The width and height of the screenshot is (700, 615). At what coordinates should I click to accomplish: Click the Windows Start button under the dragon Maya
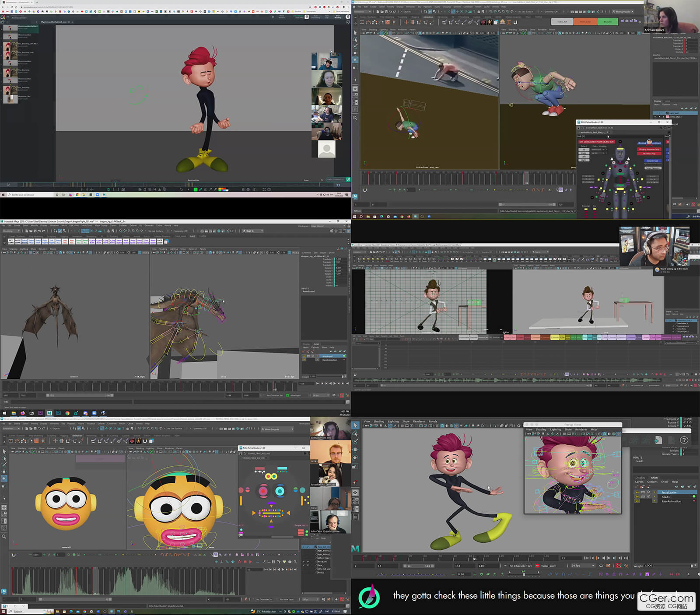point(3,413)
